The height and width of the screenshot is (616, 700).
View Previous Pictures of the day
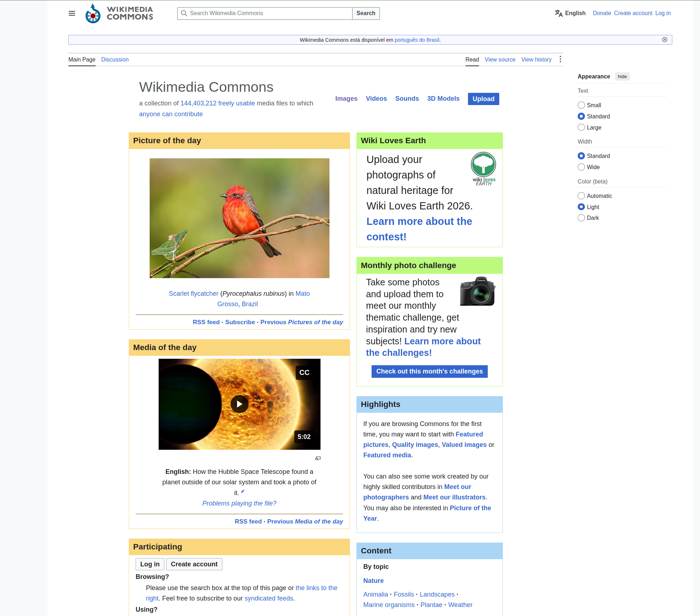(x=302, y=322)
